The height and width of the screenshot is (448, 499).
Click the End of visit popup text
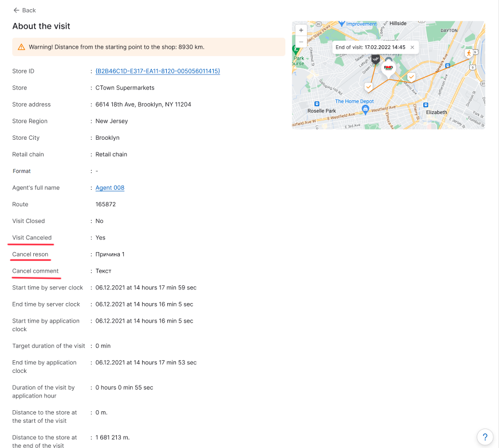[x=370, y=48]
